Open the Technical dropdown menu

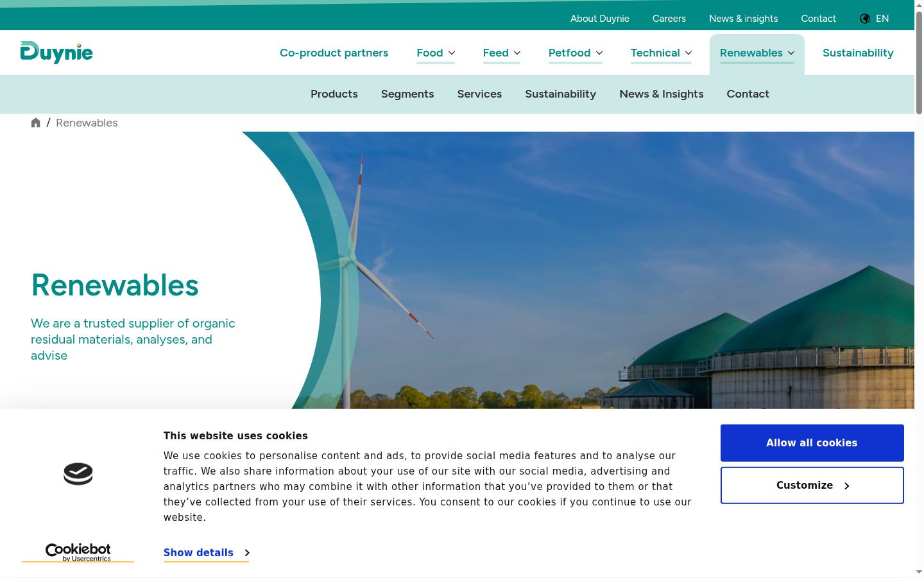click(x=661, y=53)
